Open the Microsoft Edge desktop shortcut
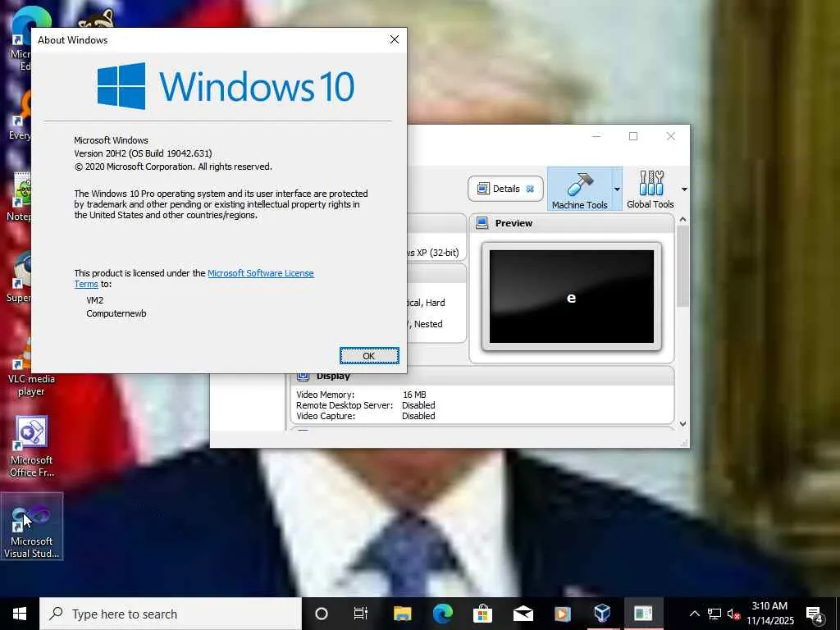840x630 pixels. (x=21, y=39)
